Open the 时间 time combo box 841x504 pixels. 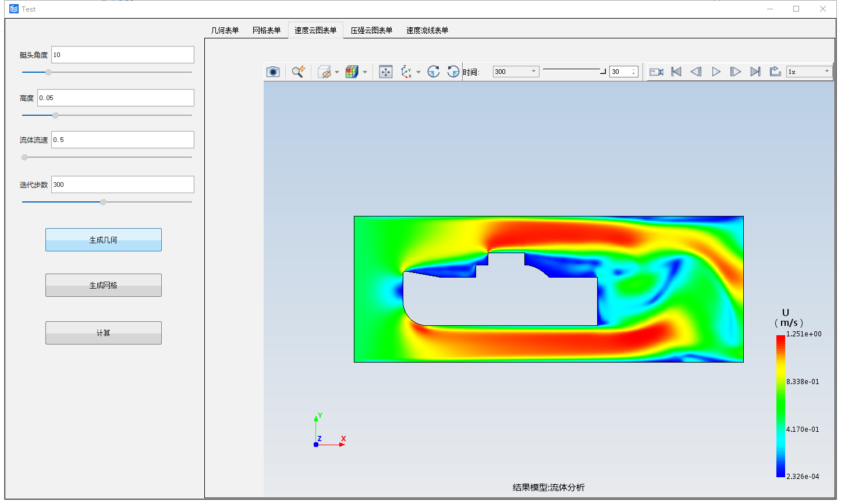[516, 72]
